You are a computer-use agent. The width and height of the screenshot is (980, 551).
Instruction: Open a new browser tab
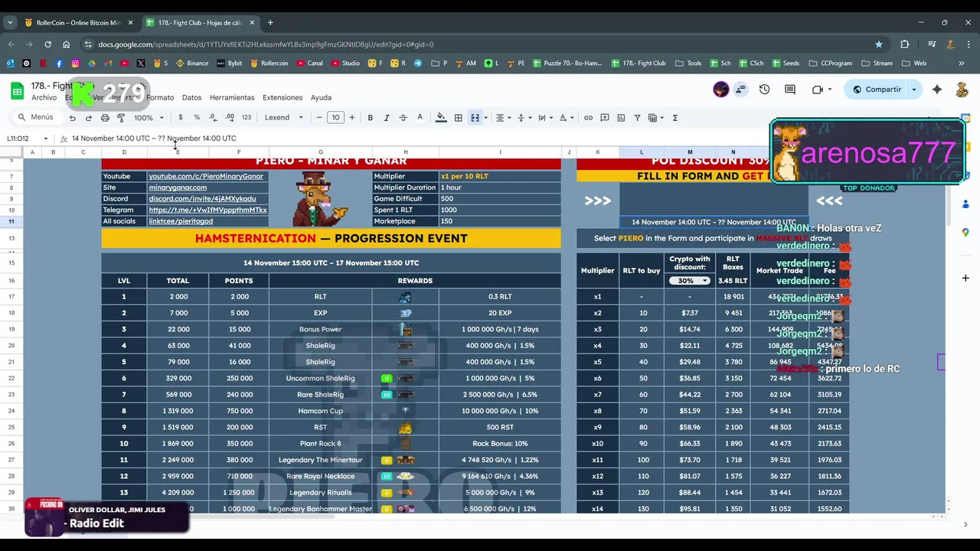(270, 23)
